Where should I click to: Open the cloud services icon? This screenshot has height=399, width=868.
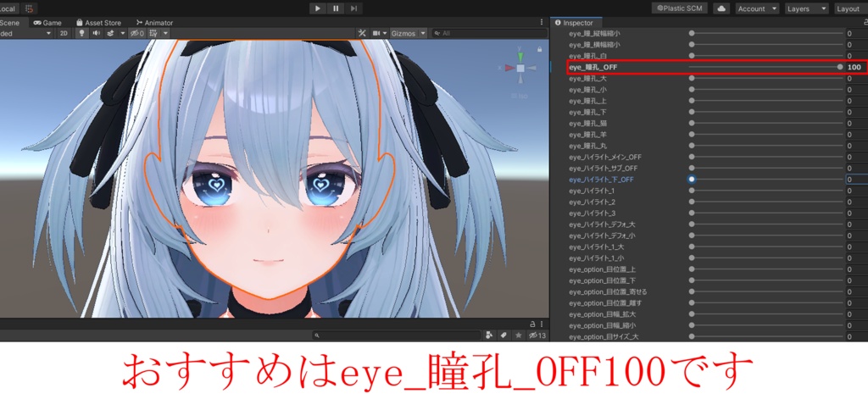coord(721,8)
